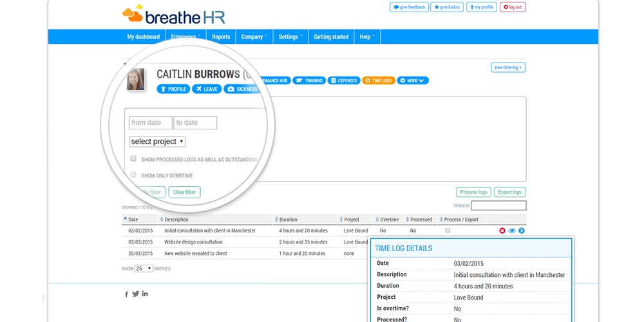Click the '03/03/2015' date cell
The height and width of the screenshot is (322, 644).
tap(140, 242)
